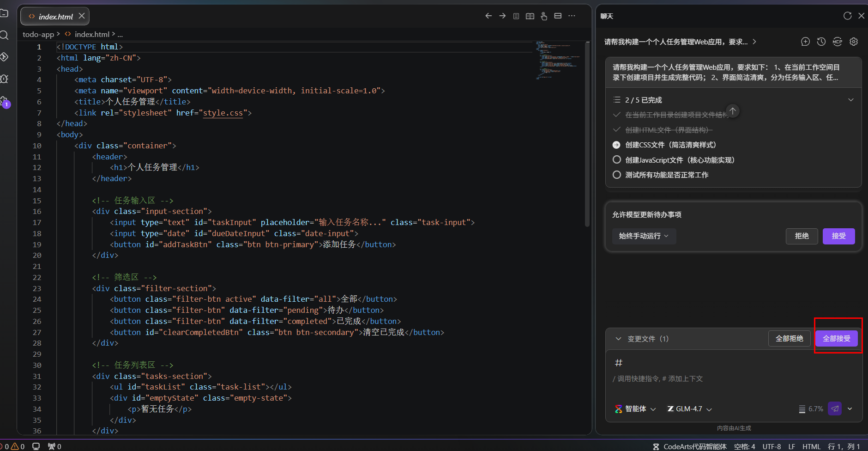868x451 pixels.
Task: Toggle todo '测试所有功能是否正常工作' radio circle
Action: (x=616, y=175)
